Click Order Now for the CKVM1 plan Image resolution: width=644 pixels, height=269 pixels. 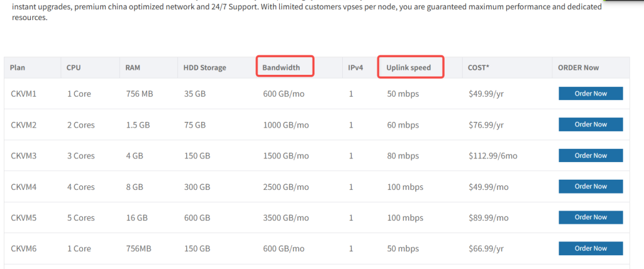coord(591,94)
